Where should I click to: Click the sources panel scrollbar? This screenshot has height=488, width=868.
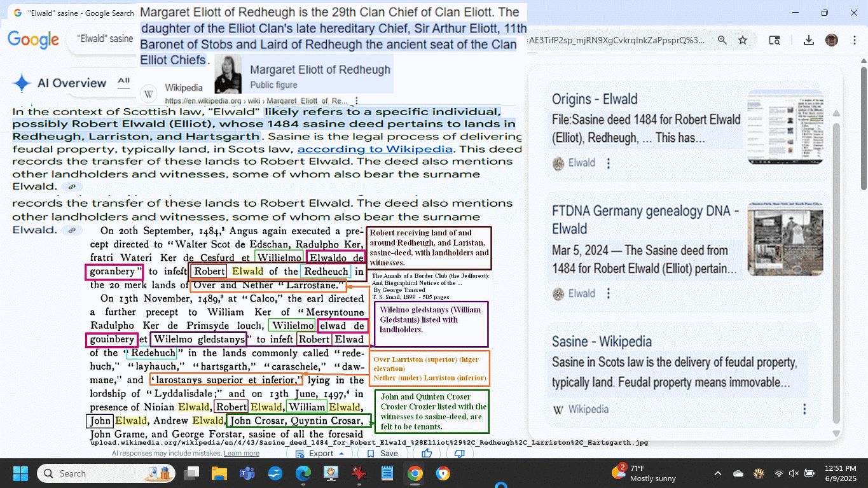pyautogui.click(x=836, y=274)
